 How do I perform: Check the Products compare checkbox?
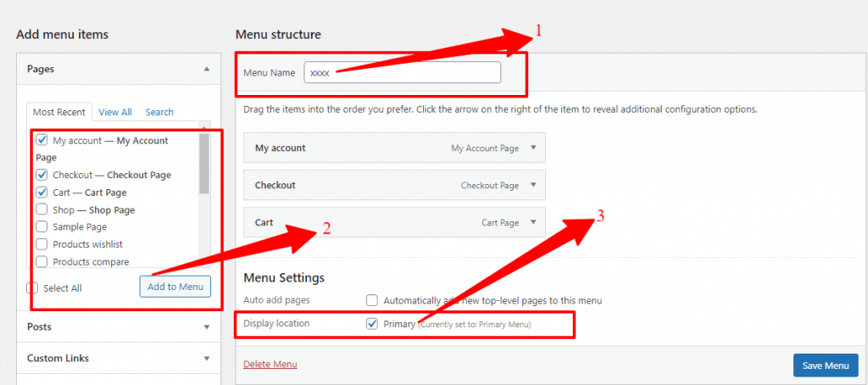[x=42, y=261]
